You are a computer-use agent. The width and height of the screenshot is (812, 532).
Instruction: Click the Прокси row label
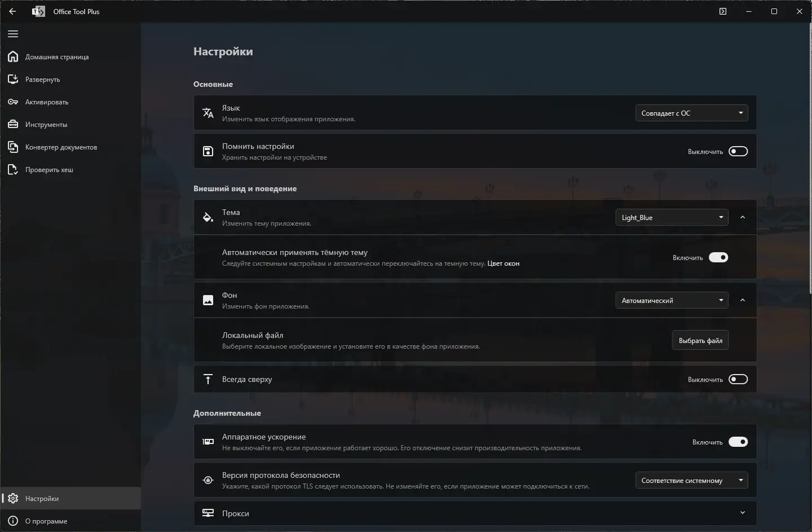pyautogui.click(x=235, y=513)
